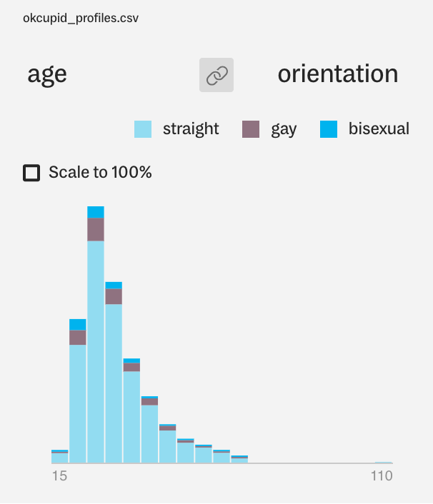Click the axis maximum label 110
Screen dimensions: 433x504
(381, 475)
